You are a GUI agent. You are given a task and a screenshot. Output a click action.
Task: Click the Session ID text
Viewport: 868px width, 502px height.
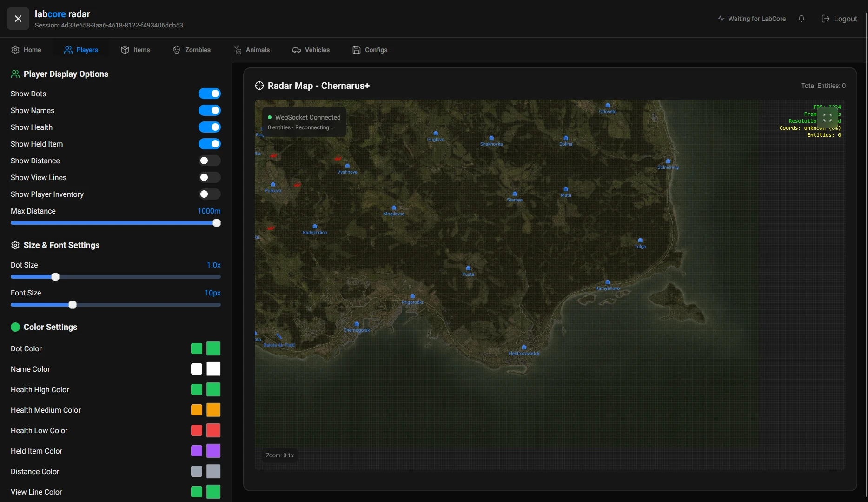click(x=109, y=25)
